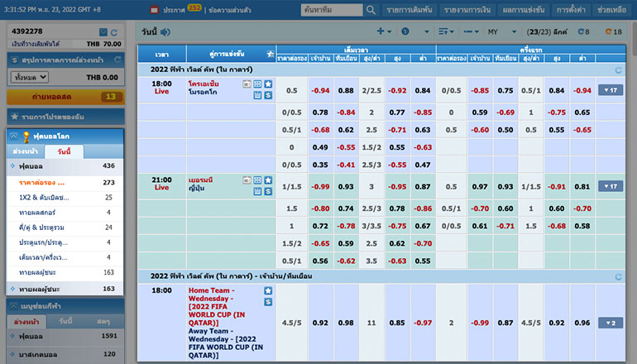
Task: Mark the Germany vs Japan match as favorite
Action: [x=268, y=180]
